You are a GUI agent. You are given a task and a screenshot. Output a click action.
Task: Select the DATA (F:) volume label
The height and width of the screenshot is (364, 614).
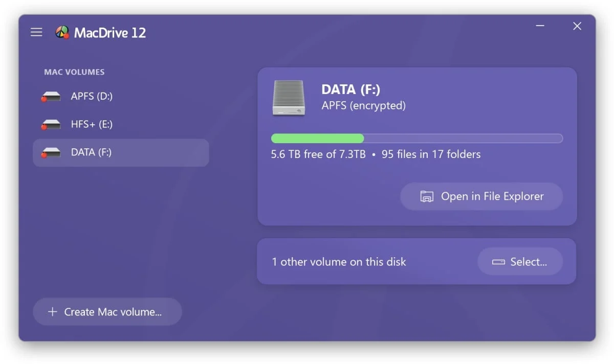pos(91,152)
